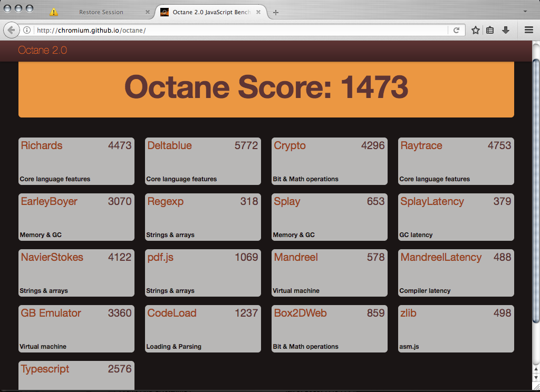540x392 pixels.
Task: Click the Octane tab favicon
Action: coord(165,12)
